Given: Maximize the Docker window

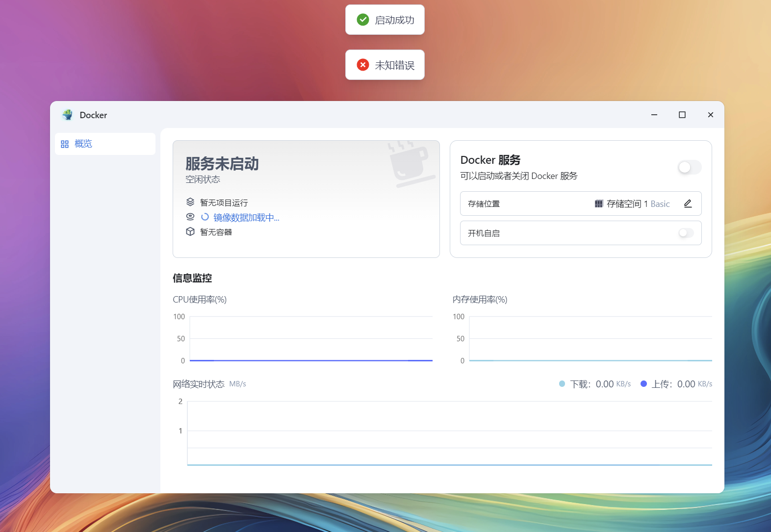Looking at the screenshot, I should pyautogui.click(x=682, y=115).
